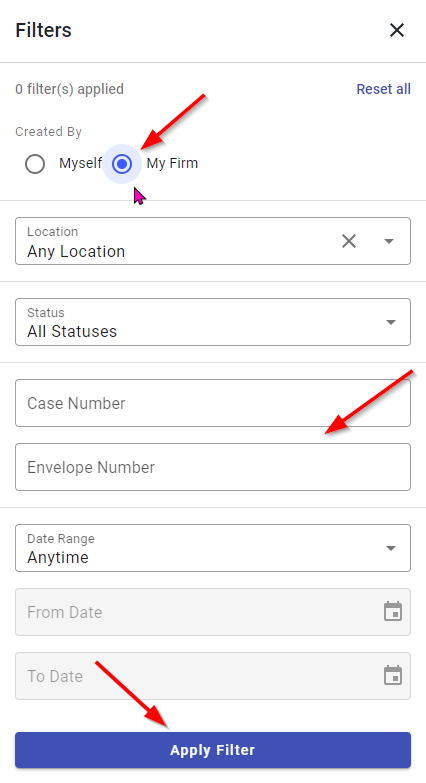
Task: Click the Any Location field text
Action: pos(76,251)
